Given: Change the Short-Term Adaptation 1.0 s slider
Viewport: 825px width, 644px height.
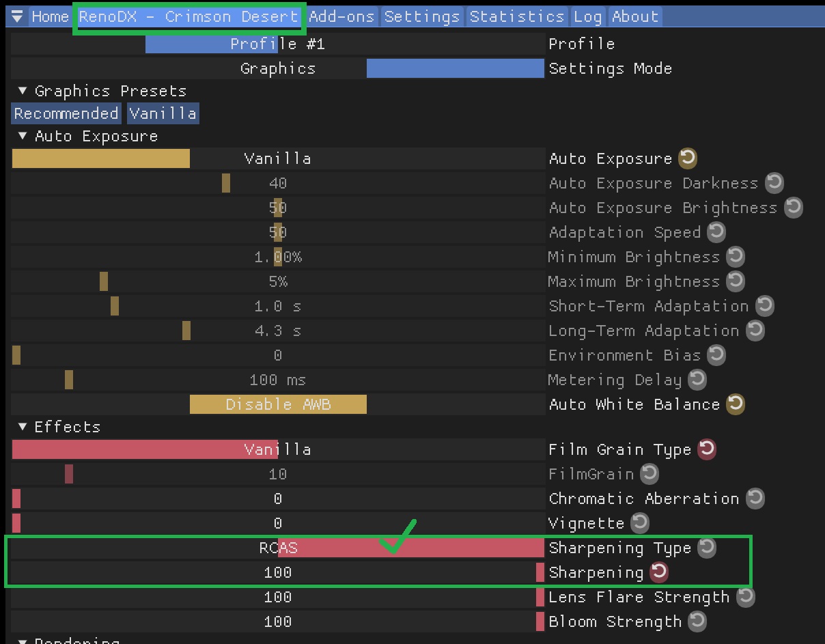Looking at the screenshot, I should click(x=278, y=306).
